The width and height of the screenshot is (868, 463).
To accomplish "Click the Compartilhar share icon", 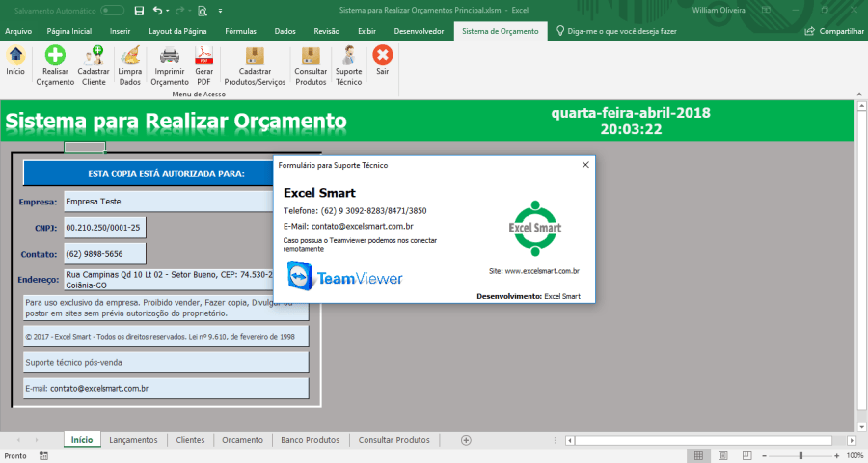I will 809,31.
